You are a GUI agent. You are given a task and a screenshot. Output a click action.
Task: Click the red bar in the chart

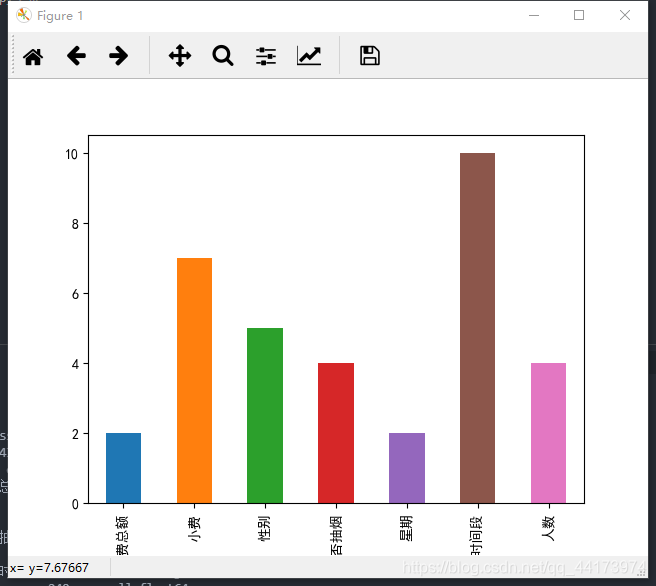336,433
